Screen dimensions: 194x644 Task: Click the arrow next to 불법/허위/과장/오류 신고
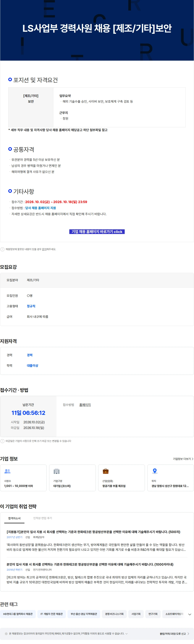188,634
